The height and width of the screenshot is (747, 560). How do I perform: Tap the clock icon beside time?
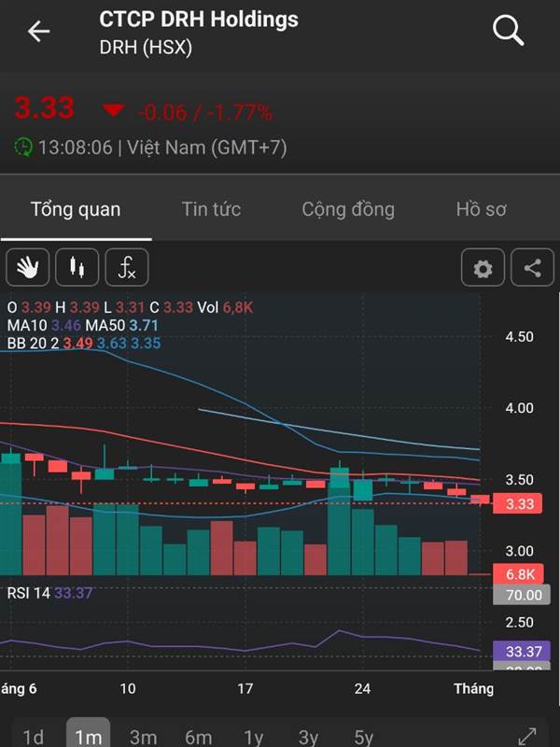(x=23, y=148)
